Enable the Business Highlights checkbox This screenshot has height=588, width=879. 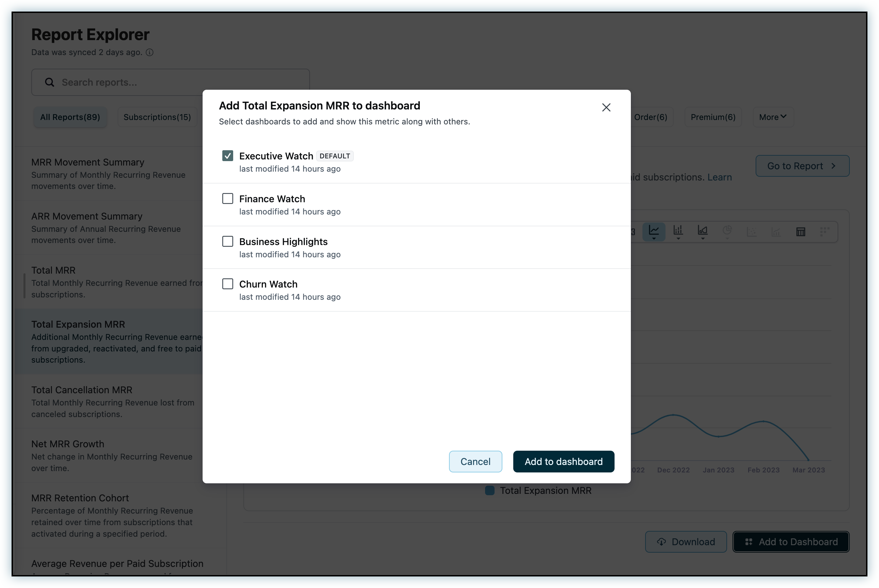[x=228, y=241]
